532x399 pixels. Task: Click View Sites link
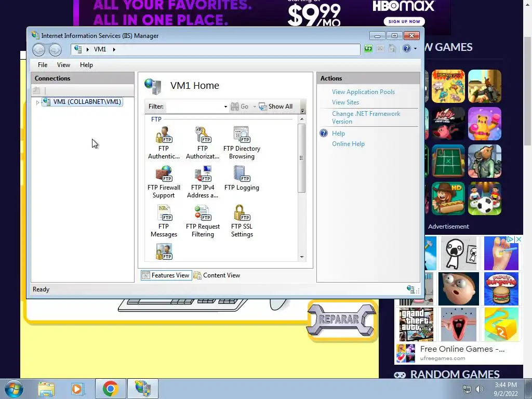(x=345, y=102)
